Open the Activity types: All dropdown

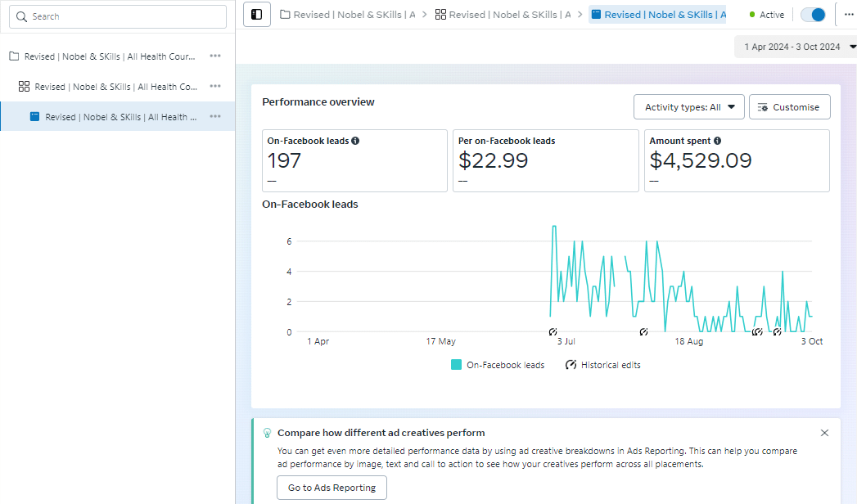click(x=688, y=107)
